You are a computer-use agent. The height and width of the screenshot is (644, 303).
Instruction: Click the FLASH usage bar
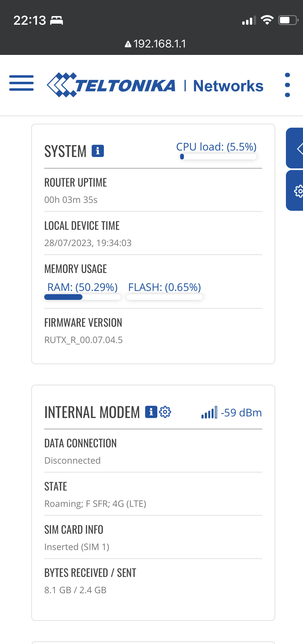tap(165, 297)
